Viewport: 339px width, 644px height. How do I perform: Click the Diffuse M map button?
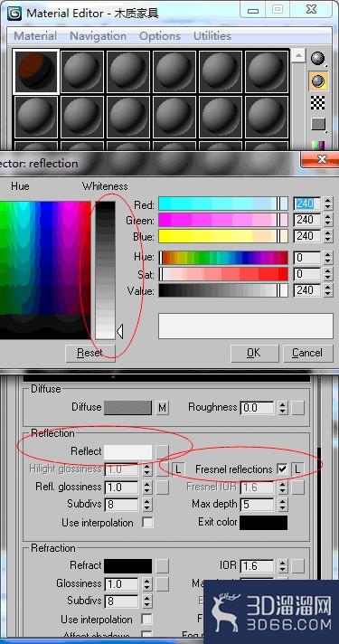(163, 408)
